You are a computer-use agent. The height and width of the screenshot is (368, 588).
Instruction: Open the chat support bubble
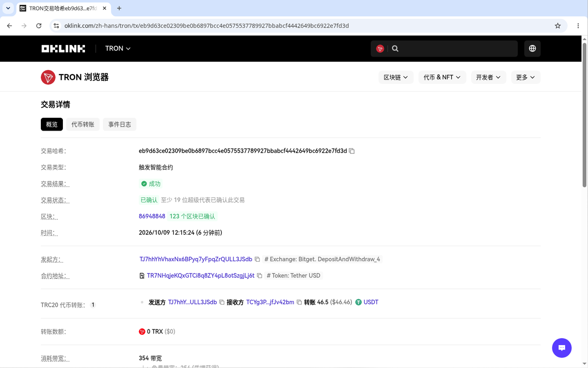(x=561, y=348)
